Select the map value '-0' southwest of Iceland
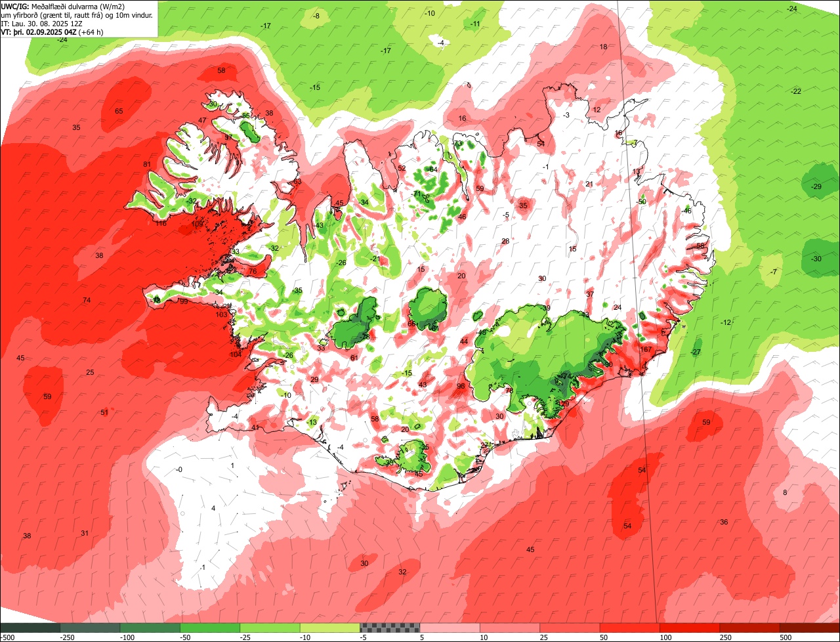Screen dimensions: 840x642 click(179, 469)
